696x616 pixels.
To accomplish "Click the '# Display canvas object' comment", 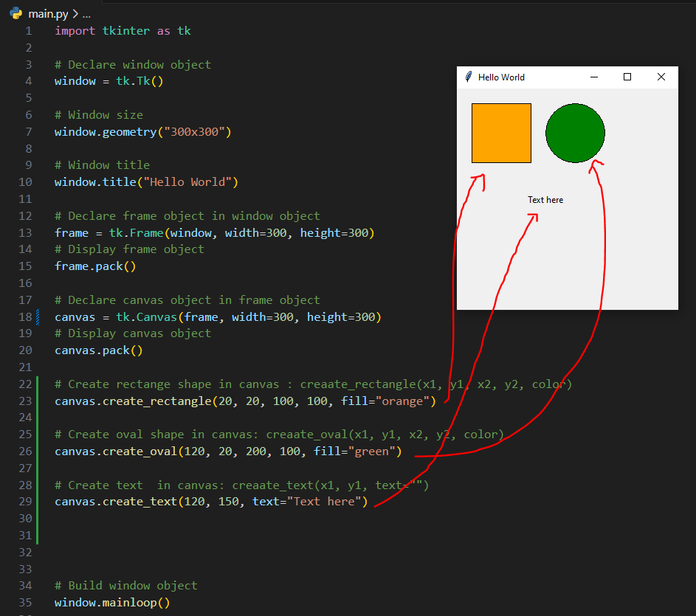I will tap(133, 333).
